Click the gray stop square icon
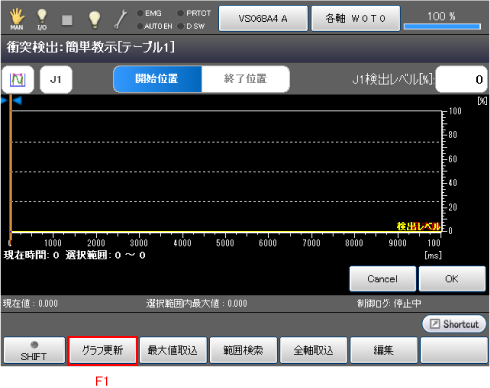This screenshot has height=388, width=490. [67, 20]
